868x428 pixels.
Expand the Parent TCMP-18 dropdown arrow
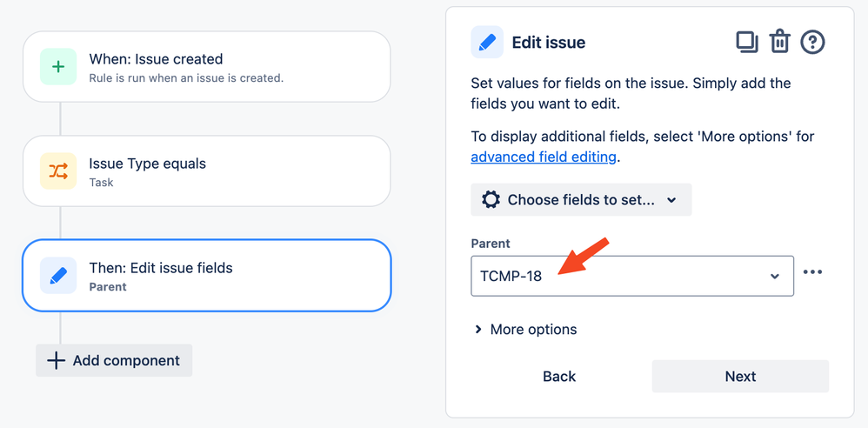tap(775, 277)
